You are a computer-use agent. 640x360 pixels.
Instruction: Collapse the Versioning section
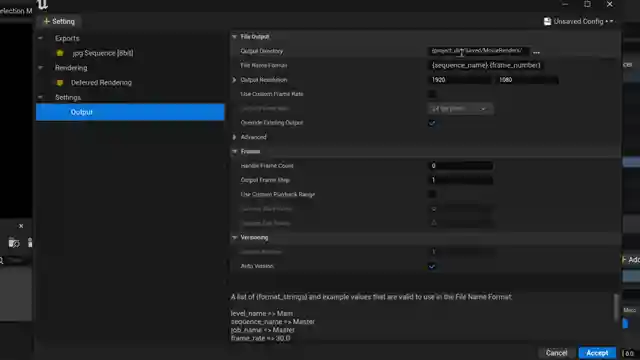234,238
